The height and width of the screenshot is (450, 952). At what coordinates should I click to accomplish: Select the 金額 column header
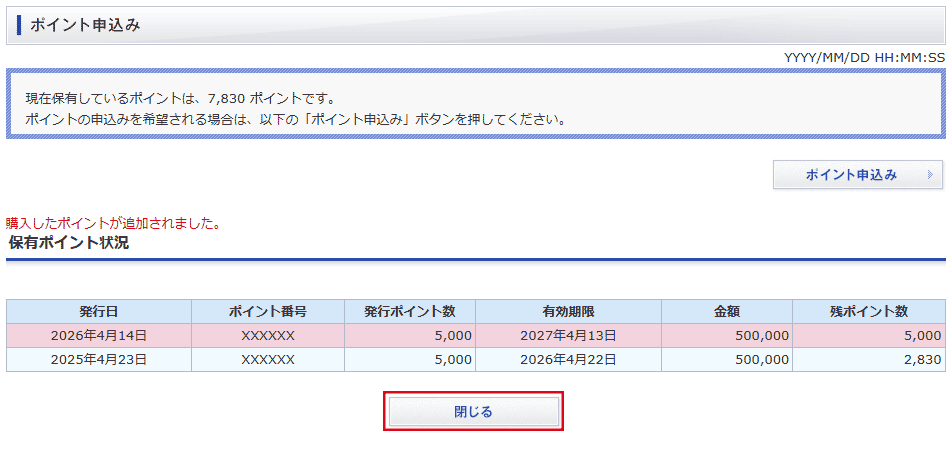(x=727, y=311)
